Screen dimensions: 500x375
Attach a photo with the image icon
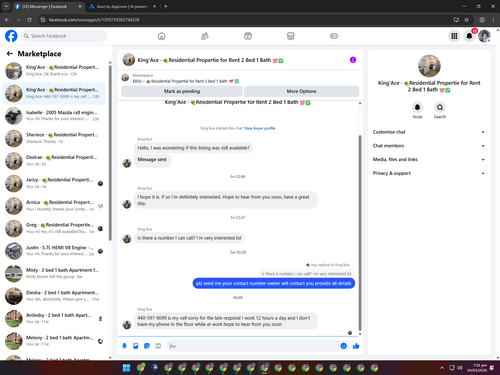136,346
